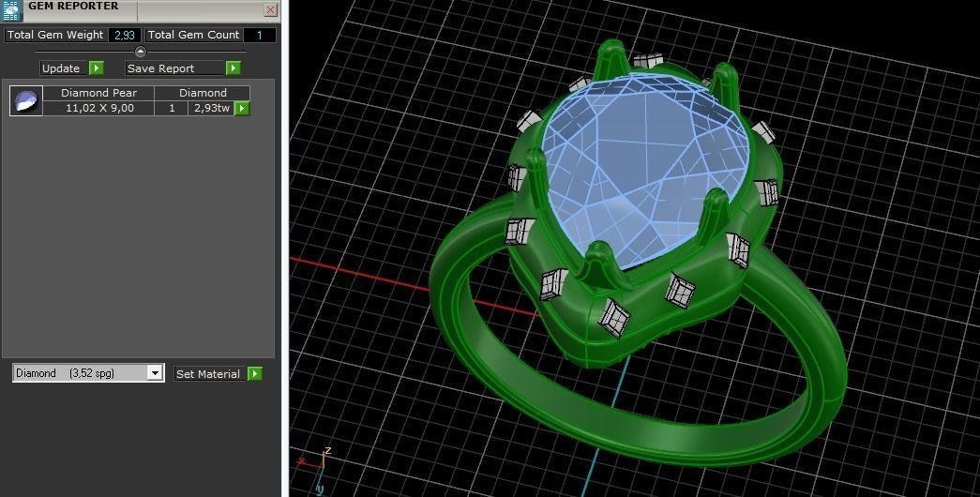Click the Diamond Pear header cell
This screenshot has width=980, height=497.
click(x=98, y=93)
